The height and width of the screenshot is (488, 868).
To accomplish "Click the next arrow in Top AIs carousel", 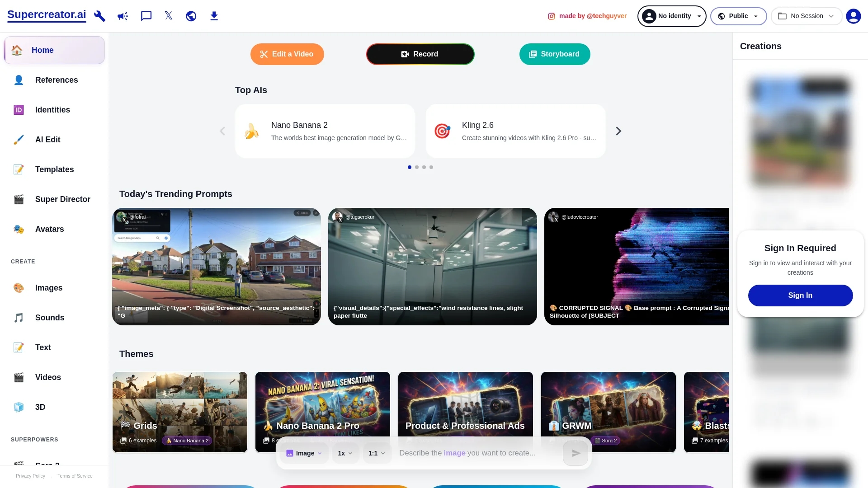I will [x=618, y=131].
